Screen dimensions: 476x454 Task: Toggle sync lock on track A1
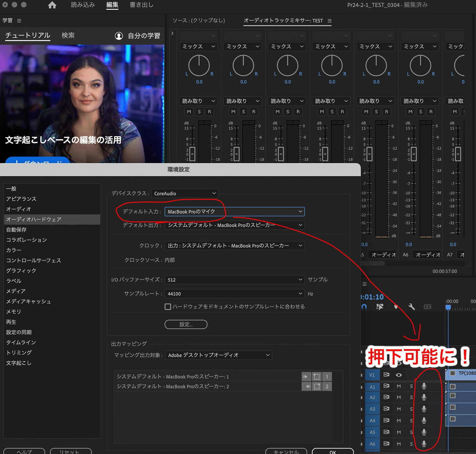pos(386,386)
